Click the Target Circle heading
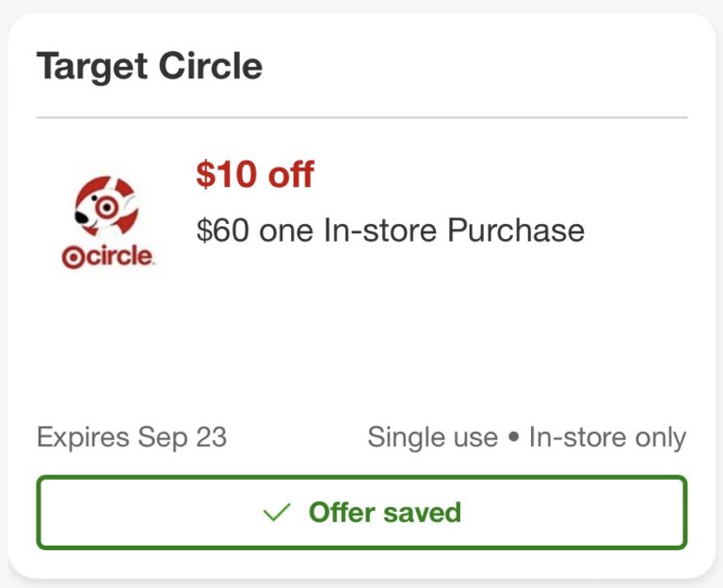723x588 pixels. coord(149,67)
